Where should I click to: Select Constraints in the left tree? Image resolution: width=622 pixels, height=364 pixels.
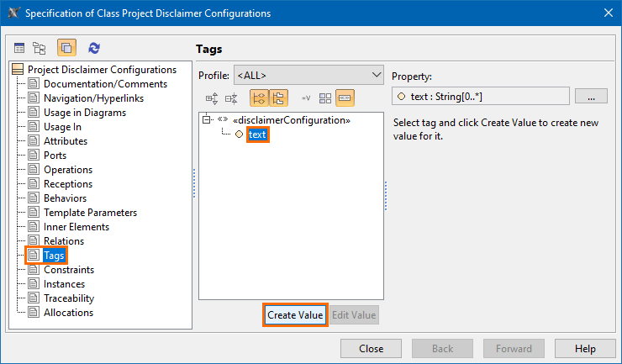(69, 270)
